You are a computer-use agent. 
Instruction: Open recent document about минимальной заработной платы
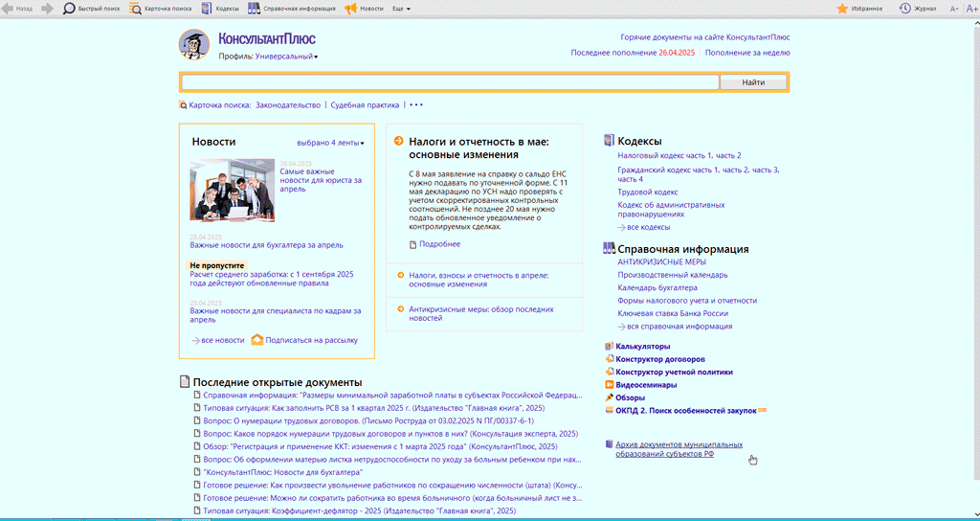[393, 396]
